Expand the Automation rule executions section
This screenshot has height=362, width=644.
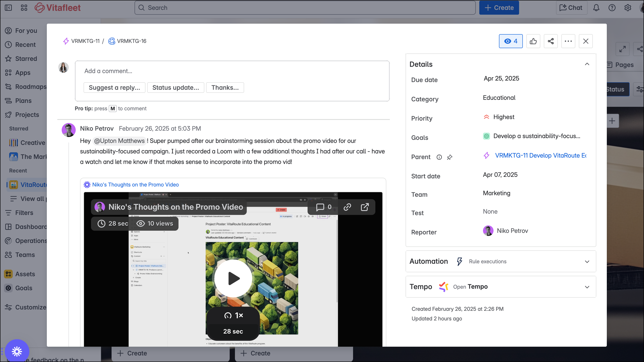[x=587, y=261]
